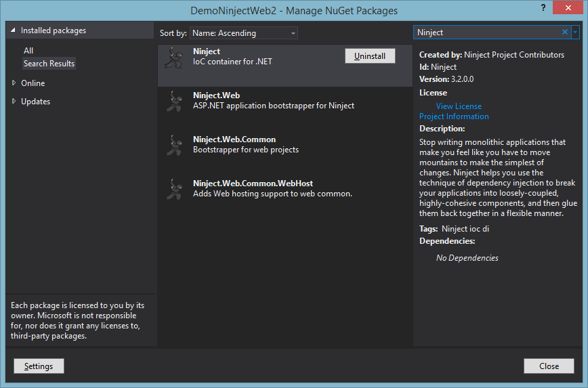The image size is (588, 388).
Task: Click the 'Description:' heading in details pane
Action: tap(442, 129)
